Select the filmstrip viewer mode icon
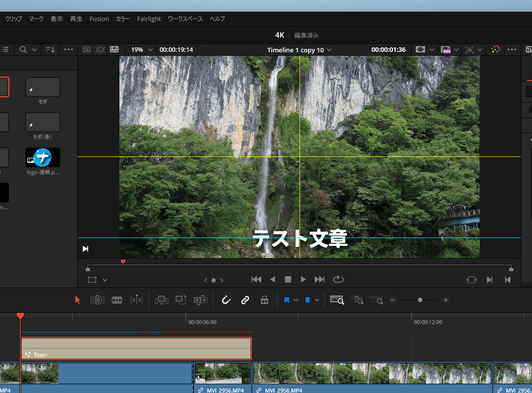The height and width of the screenshot is (393, 532). pos(100,49)
